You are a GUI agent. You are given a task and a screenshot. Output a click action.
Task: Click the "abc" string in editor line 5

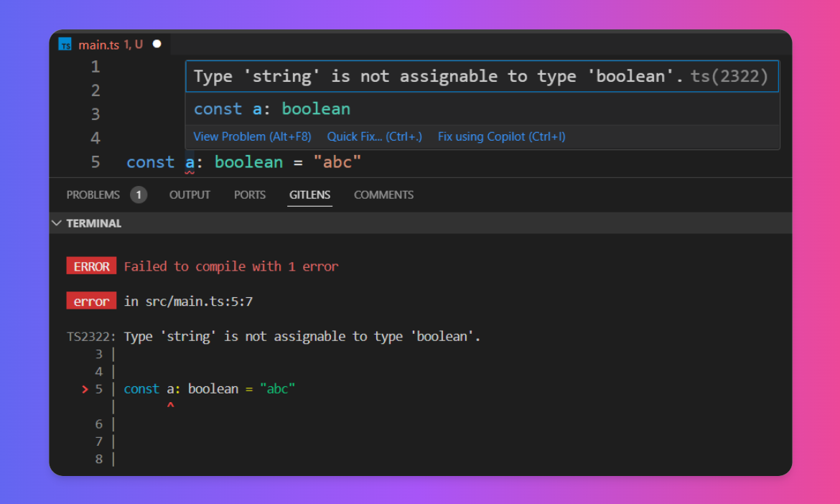337,162
